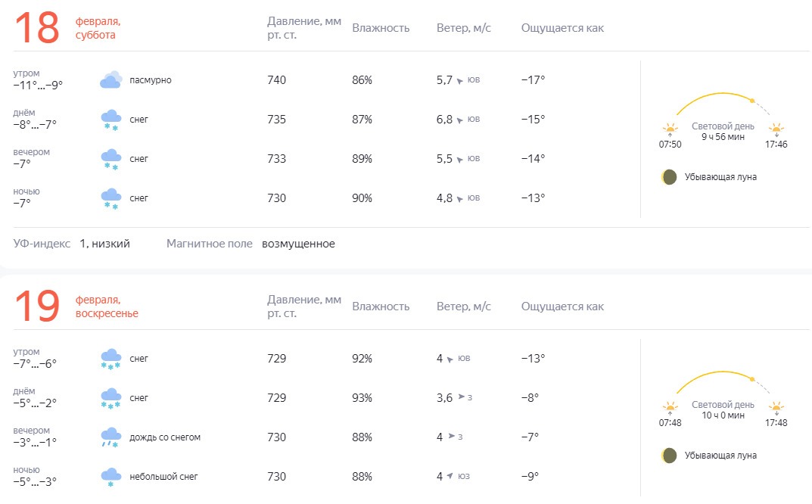Screen dimensions: 812x504
Task: Click the wind direction arrow beside 5,7
Action: pos(459,81)
